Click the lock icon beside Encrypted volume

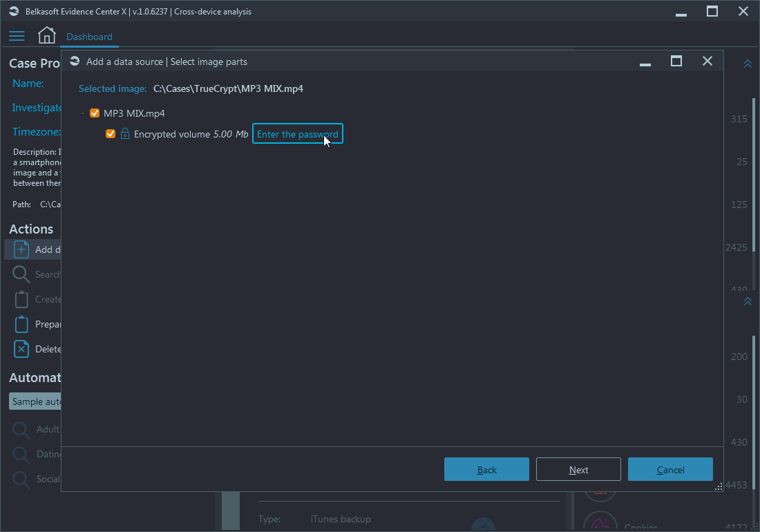point(125,134)
